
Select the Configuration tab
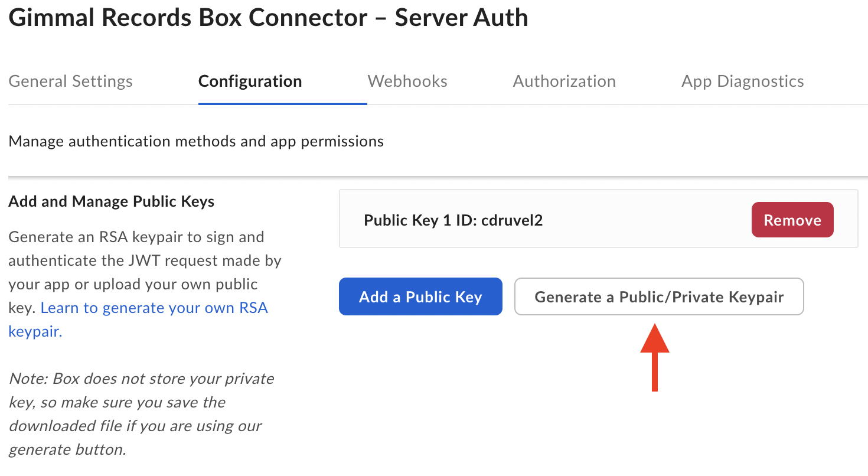(x=250, y=81)
